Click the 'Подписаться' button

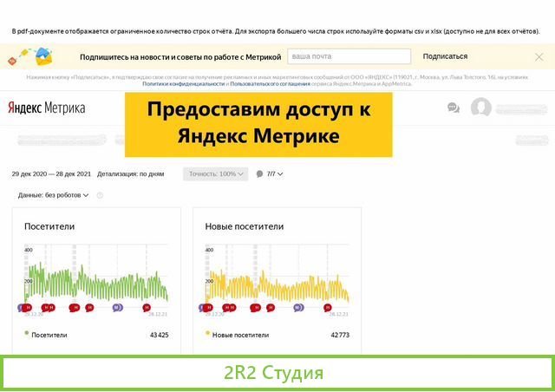pyautogui.click(x=445, y=56)
